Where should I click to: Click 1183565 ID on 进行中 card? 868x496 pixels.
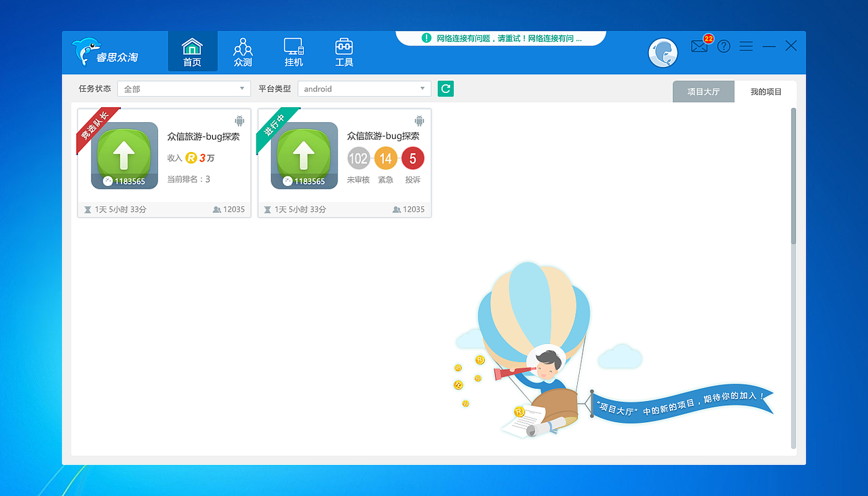[x=304, y=181]
